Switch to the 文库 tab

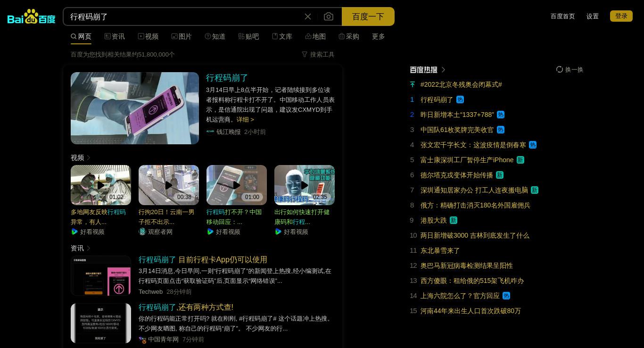point(282,36)
